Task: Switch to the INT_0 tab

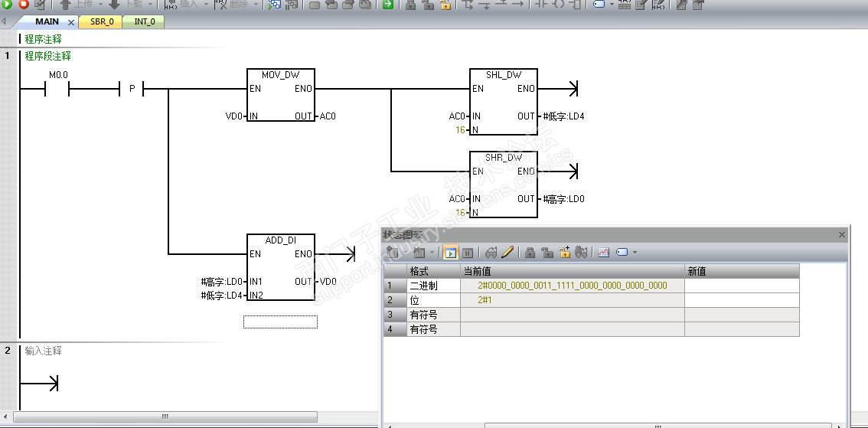Action: (145, 21)
